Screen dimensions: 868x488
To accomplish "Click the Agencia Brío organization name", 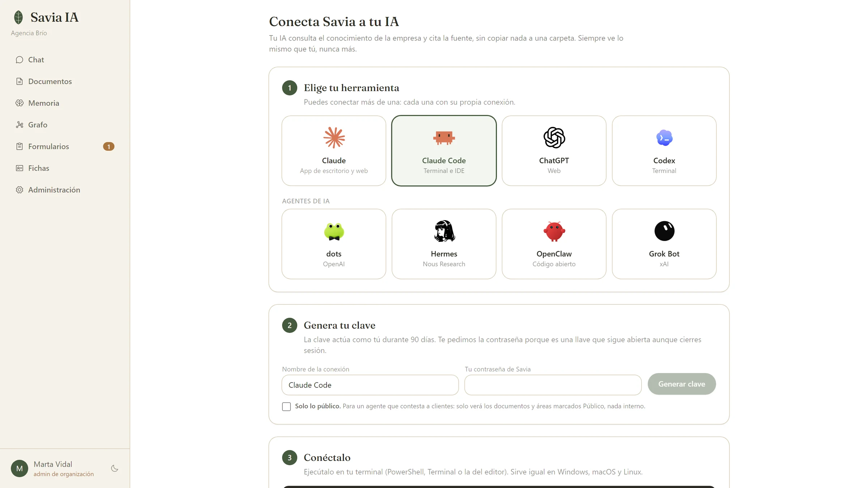I will point(29,33).
